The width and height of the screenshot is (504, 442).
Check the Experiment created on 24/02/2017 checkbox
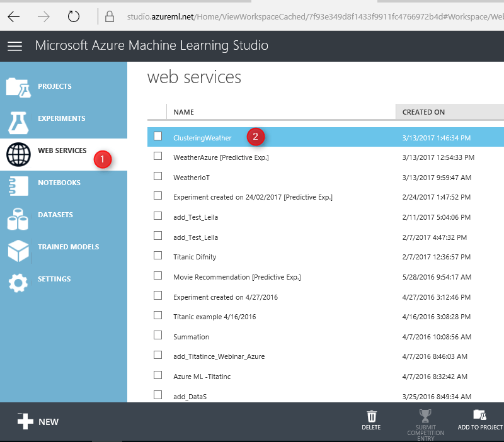tap(158, 196)
